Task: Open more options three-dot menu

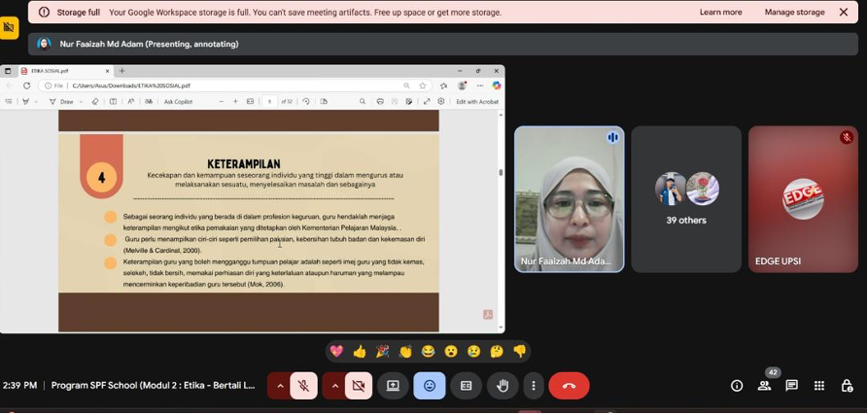Action: point(533,386)
